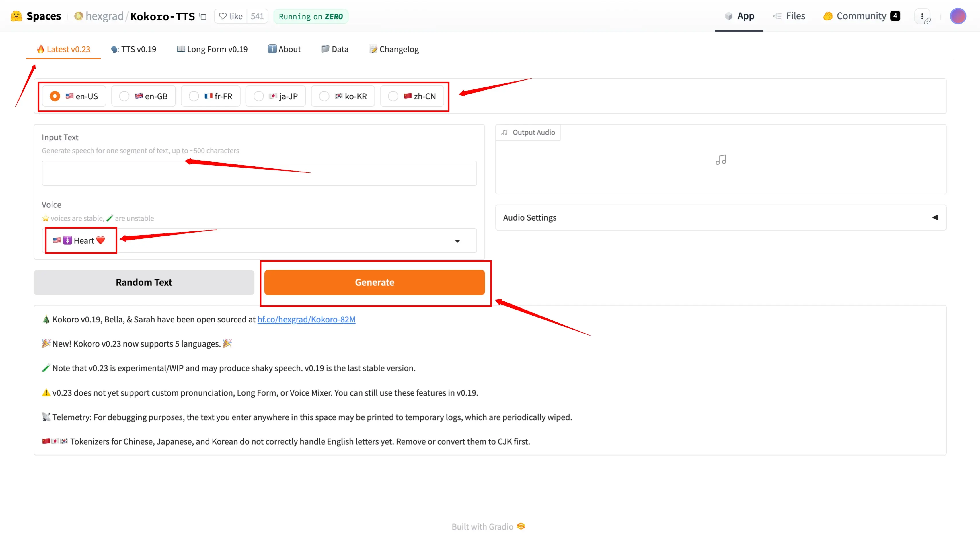
Task: Click the like count 541 display
Action: pos(257,16)
